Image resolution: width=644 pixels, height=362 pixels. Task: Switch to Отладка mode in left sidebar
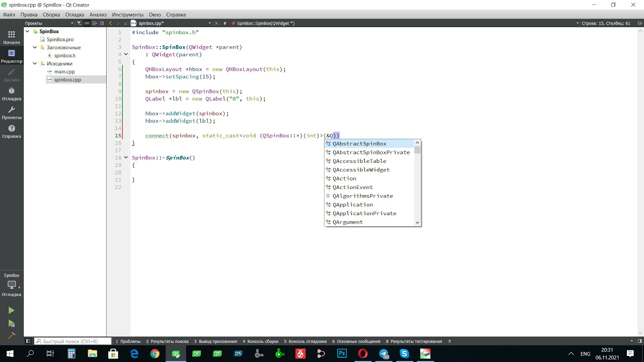12,94
